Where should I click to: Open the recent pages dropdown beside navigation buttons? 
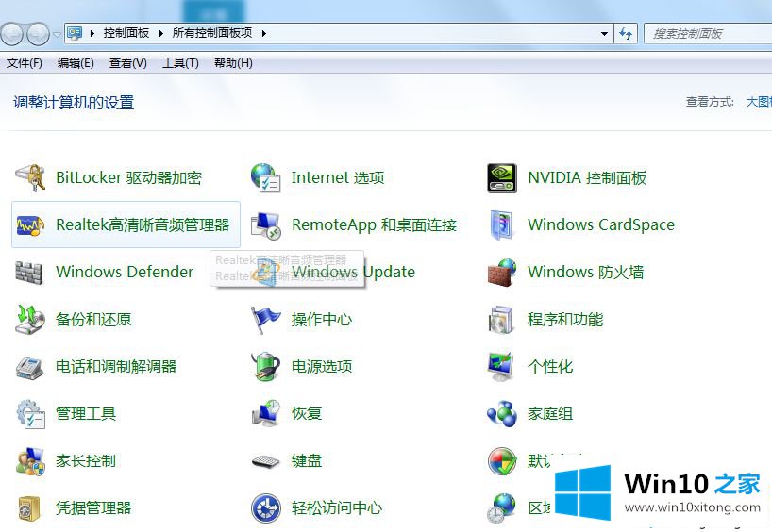[57, 34]
